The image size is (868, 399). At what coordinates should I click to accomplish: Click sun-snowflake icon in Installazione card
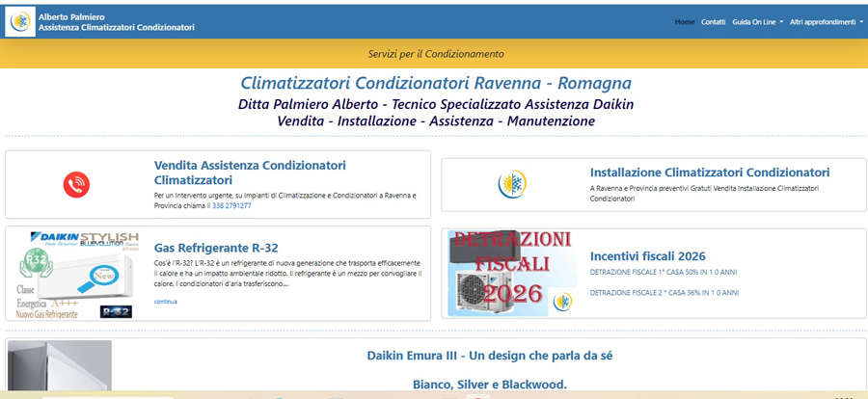[x=512, y=184]
